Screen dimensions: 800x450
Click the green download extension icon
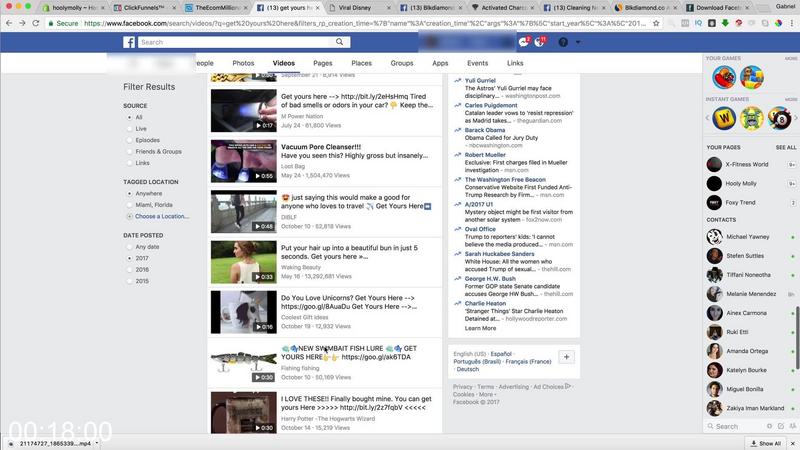tap(725, 23)
